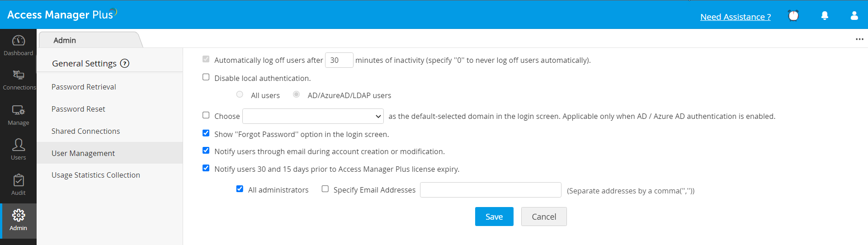The width and height of the screenshot is (868, 245).
Task: Check the Choose default domain checkbox
Action: coord(206,115)
